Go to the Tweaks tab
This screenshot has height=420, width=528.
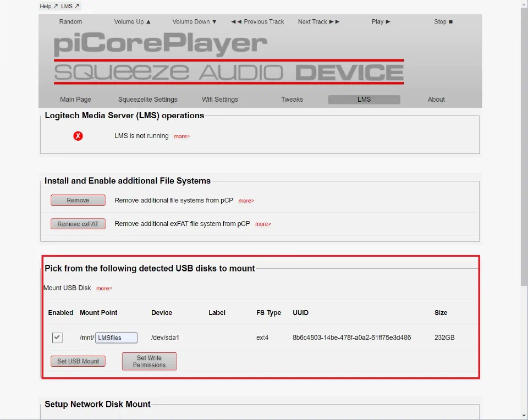[292, 100]
